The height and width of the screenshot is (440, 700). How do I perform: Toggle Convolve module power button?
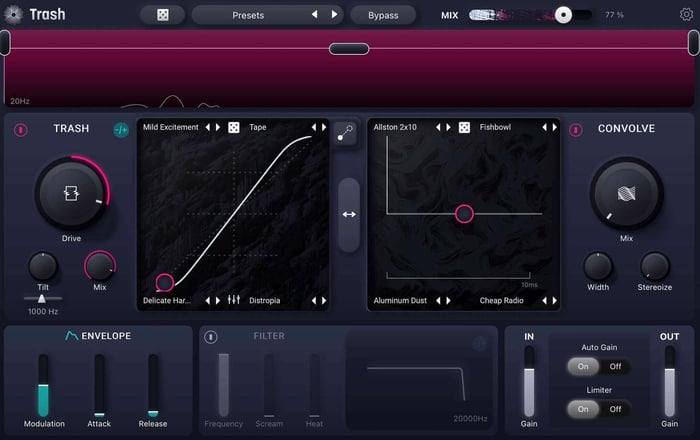(x=576, y=130)
